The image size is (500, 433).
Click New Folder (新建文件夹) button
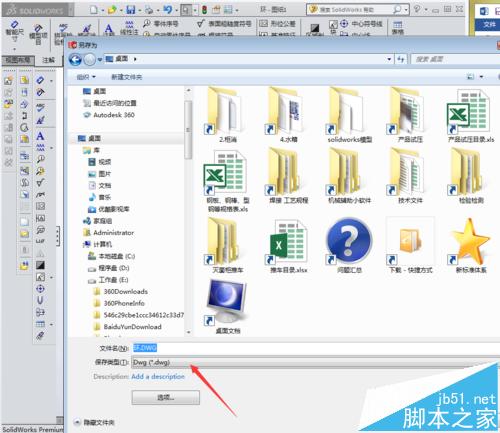click(127, 77)
